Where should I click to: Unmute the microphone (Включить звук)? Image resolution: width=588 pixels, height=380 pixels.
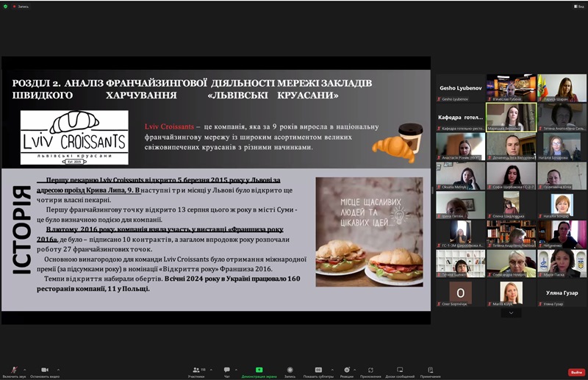click(x=14, y=372)
